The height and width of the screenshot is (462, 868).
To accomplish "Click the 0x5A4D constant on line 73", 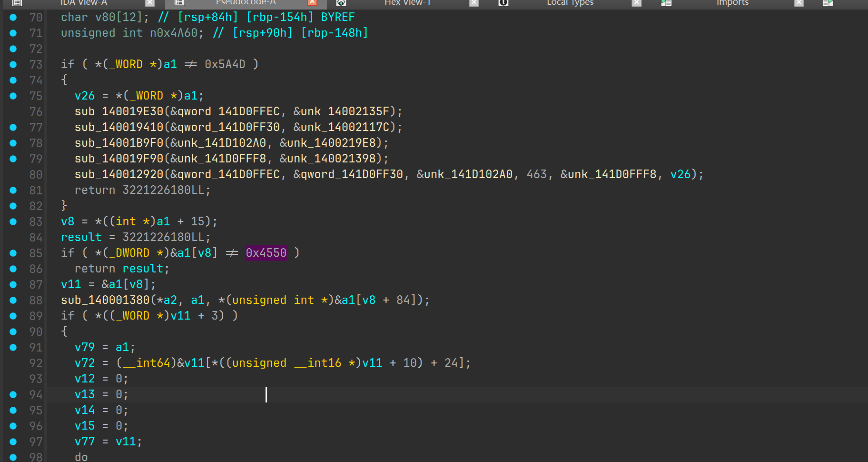I will coord(225,64).
